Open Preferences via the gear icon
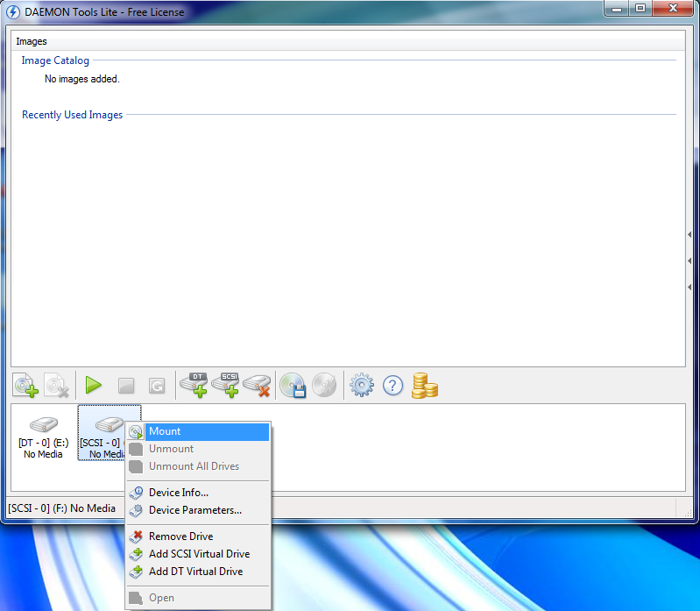700x611 pixels. (x=362, y=385)
